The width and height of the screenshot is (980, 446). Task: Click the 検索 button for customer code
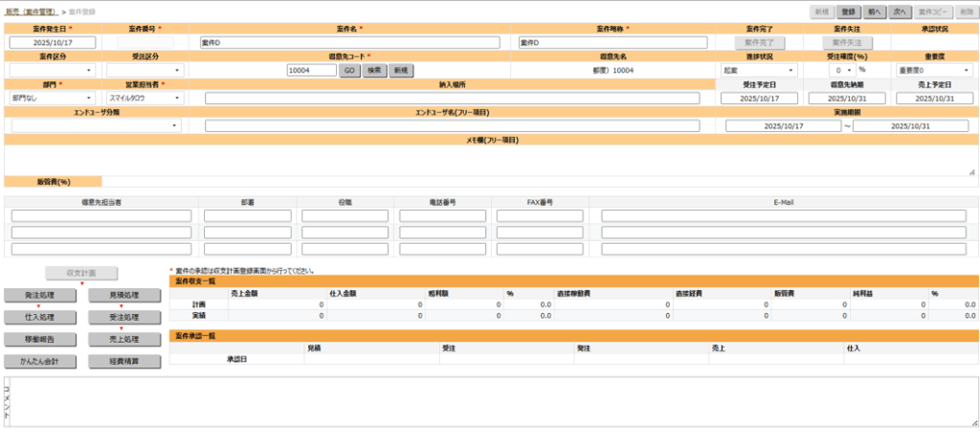373,71
